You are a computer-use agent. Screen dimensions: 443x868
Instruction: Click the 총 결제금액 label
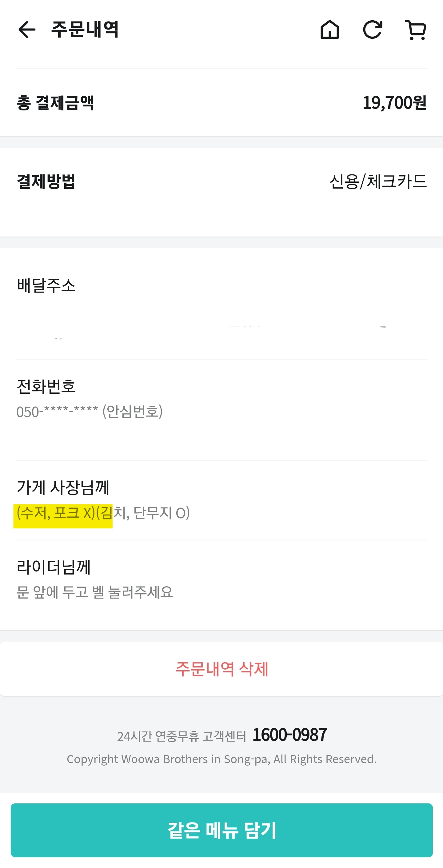pos(55,103)
